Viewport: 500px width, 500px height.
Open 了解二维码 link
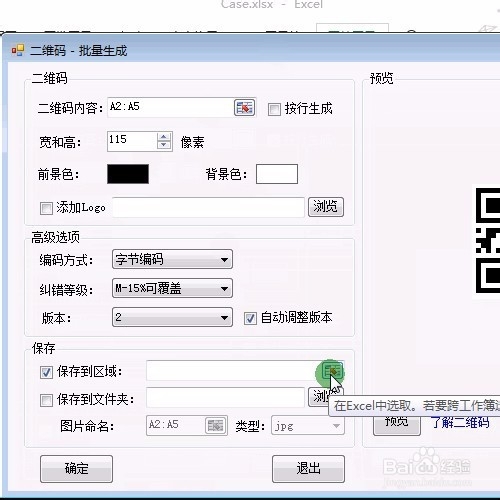tap(460, 422)
